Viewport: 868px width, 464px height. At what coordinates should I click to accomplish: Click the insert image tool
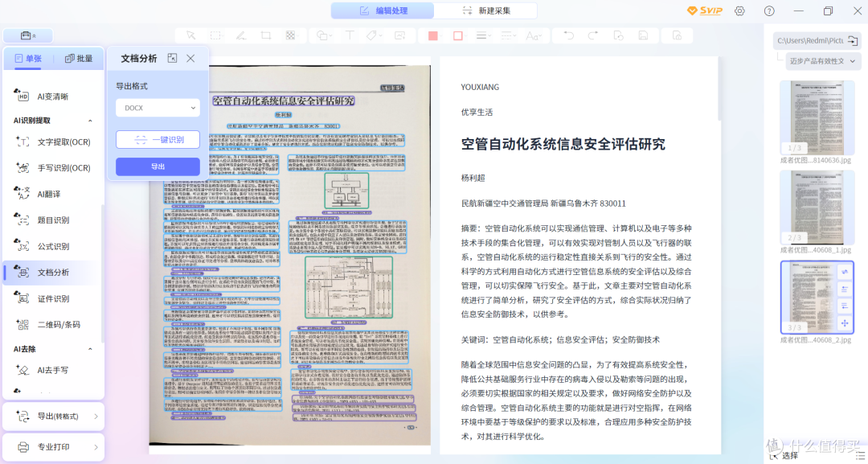click(x=399, y=35)
